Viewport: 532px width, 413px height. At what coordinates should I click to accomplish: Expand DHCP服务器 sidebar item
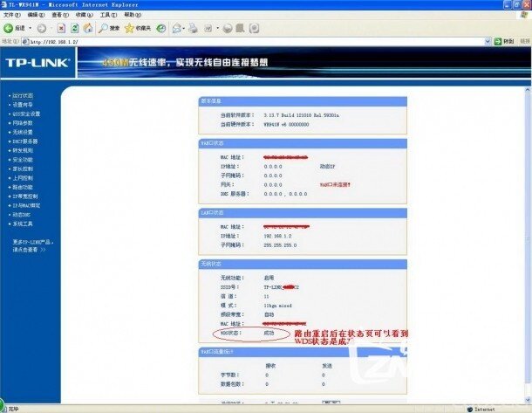[x=25, y=141]
